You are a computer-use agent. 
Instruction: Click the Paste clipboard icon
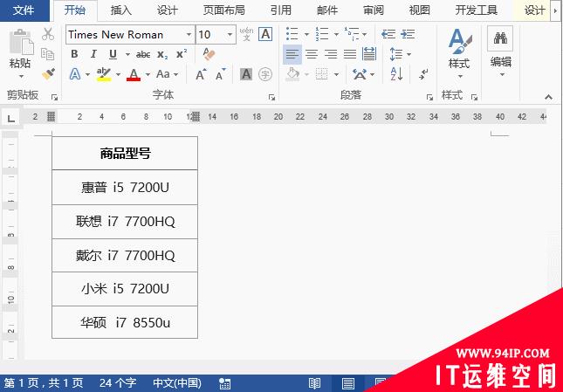[x=21, y=43]
